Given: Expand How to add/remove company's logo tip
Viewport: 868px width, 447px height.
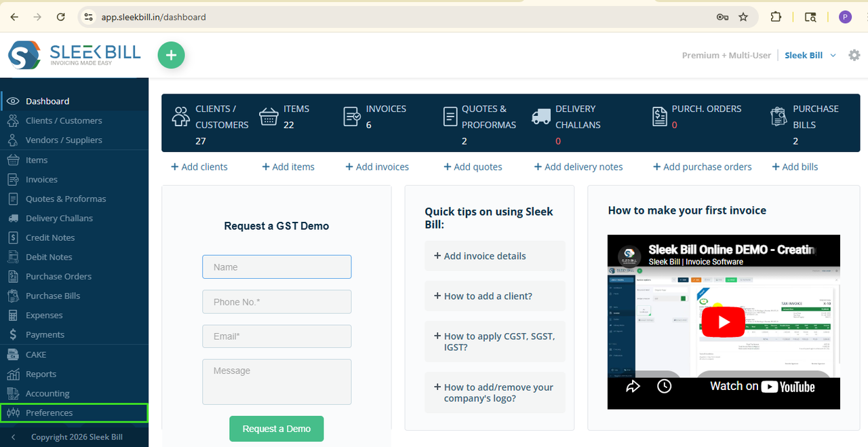Looking at the screenshot, I should pyautogui.click(x=495, y=393).
